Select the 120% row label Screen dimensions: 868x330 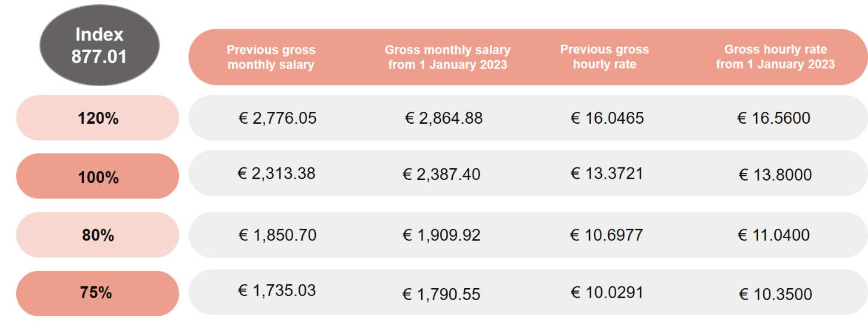(x=98, y=118)
